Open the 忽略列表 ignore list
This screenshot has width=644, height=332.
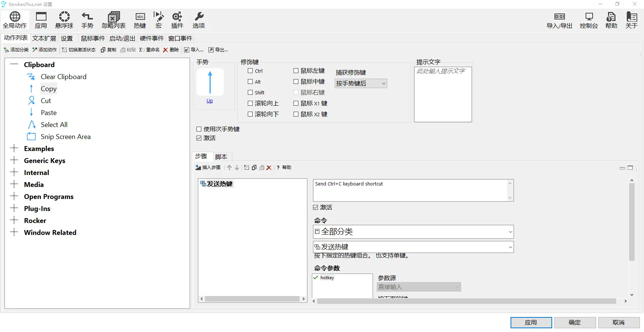coord(114,20)
